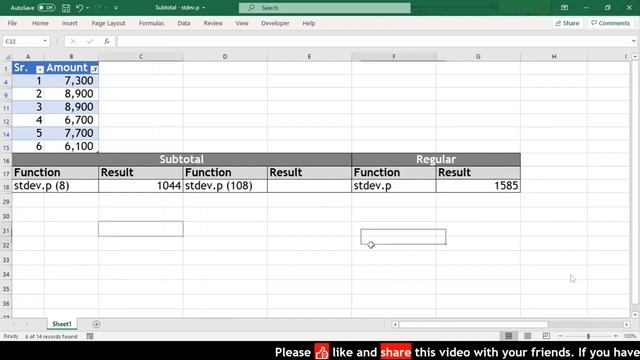Screen dimensions: 640x360
Task: Open the Undo history dropdown arrow
Action: [x=87, y=8]
